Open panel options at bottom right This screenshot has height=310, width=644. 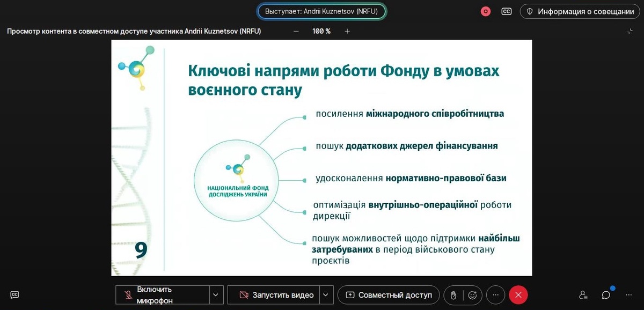(x=629, y=295)
